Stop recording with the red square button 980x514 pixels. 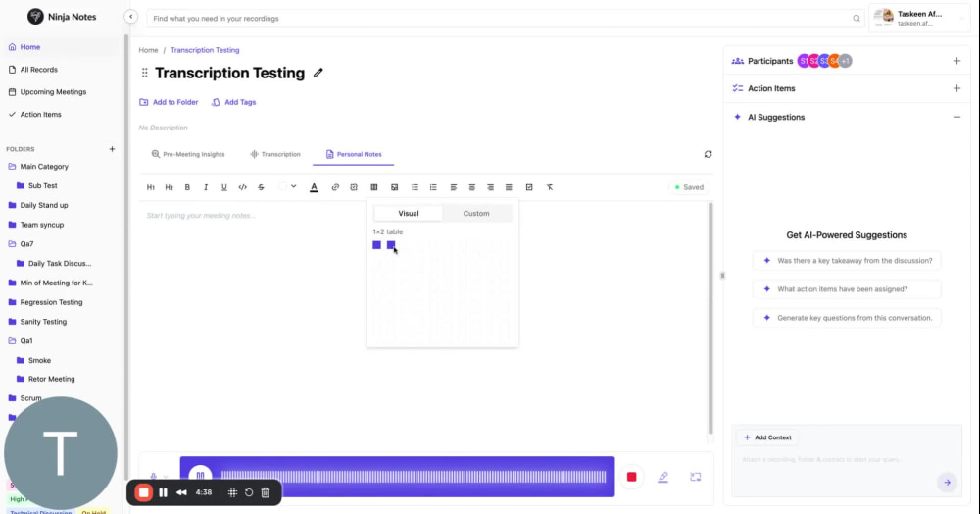(632, 477)
